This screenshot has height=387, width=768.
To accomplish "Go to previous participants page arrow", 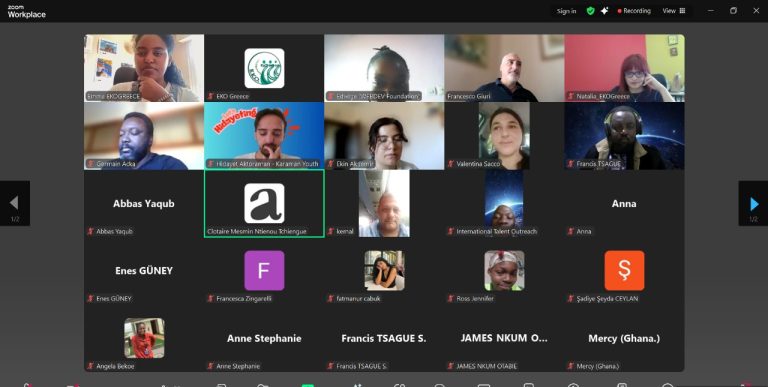I will (x=15, y=203).
